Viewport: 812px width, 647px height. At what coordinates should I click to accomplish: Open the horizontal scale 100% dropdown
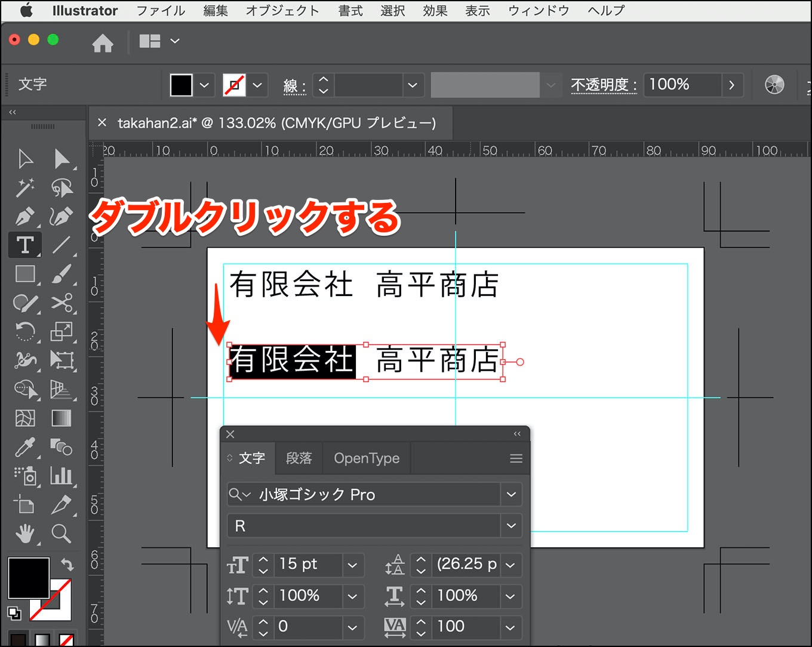[510, 596]
